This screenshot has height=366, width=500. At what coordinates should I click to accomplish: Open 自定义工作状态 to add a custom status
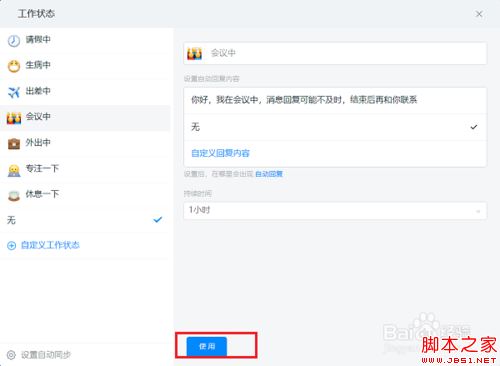pyautogui.click(x=50, y=245)
